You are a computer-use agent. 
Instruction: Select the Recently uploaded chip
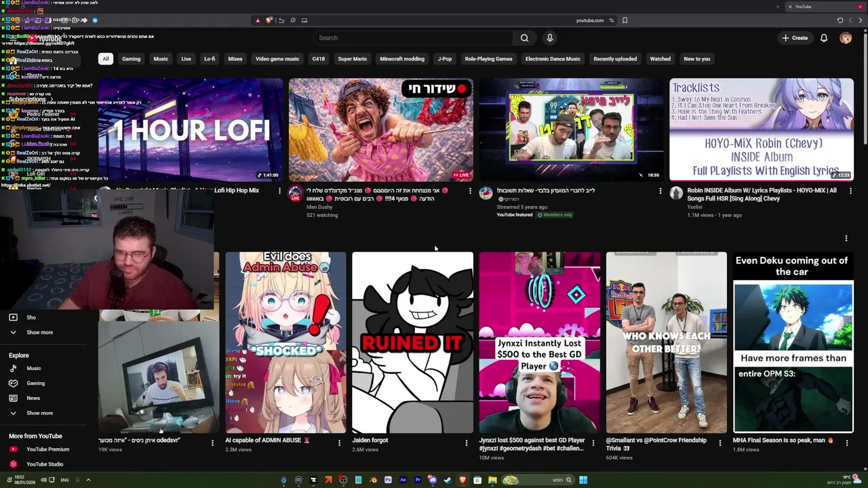[x=615, y=59]
